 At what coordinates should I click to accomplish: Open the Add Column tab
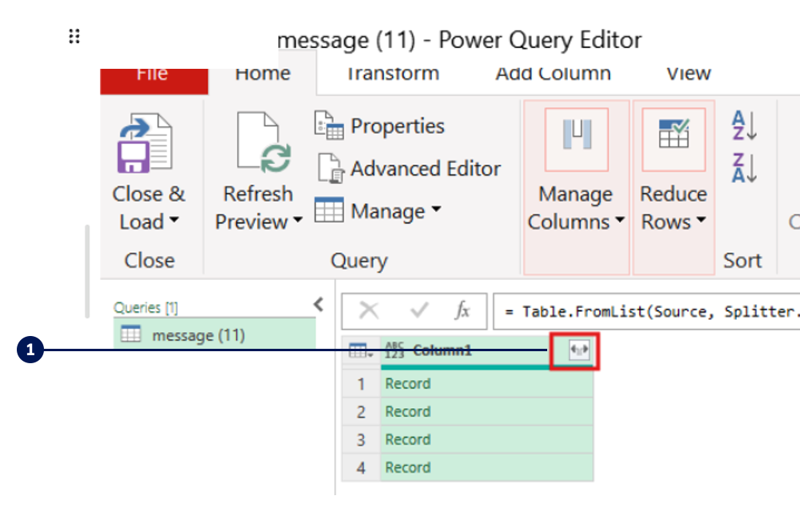tap(553, 74)
